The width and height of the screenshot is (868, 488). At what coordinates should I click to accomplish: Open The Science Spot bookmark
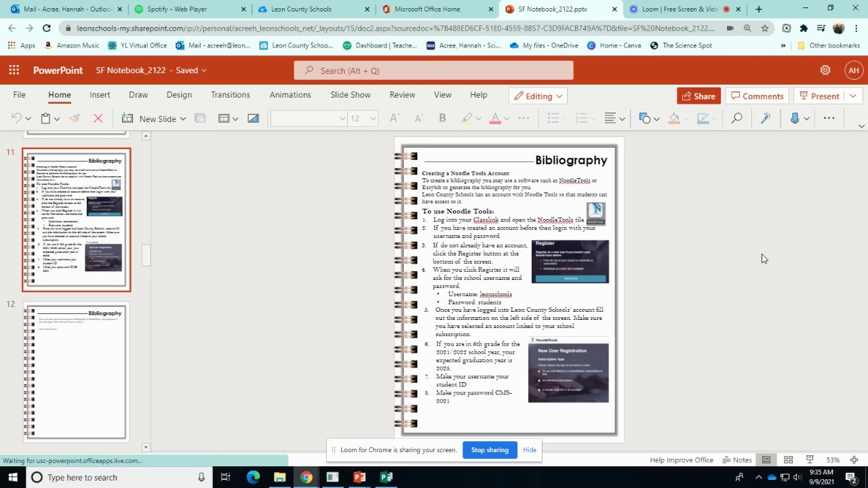tap(681, 45)
